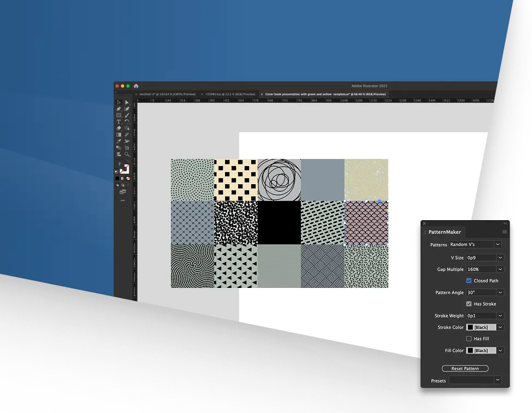Open the Stroke Weight dropdown
The height and width of the screenshot is (413, 532).
(x=500, y=316)
